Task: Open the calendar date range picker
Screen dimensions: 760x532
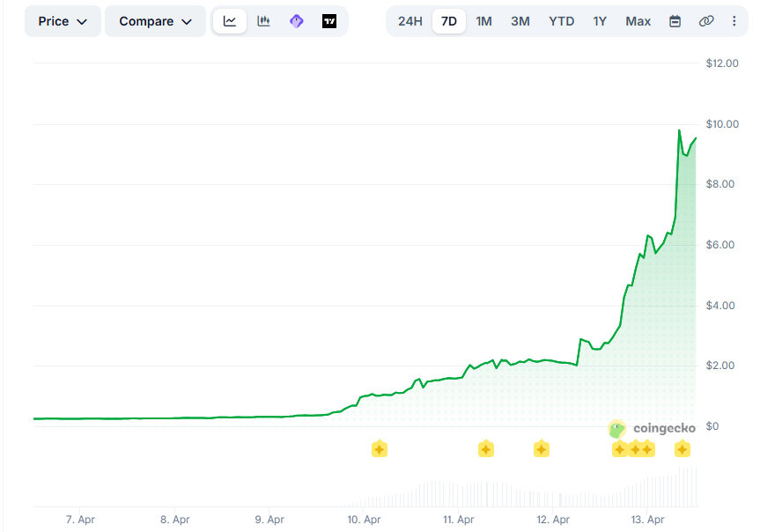Action: click(x=673, y=20)
